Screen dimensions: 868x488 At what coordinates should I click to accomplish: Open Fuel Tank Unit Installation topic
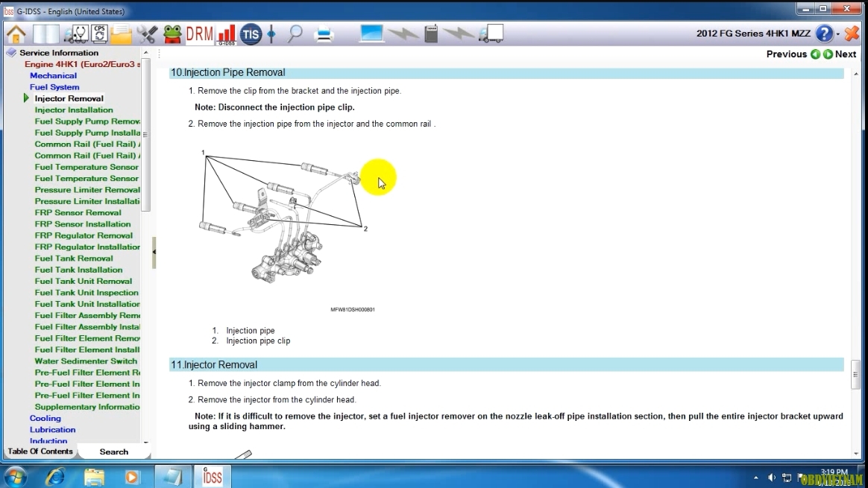87,304
